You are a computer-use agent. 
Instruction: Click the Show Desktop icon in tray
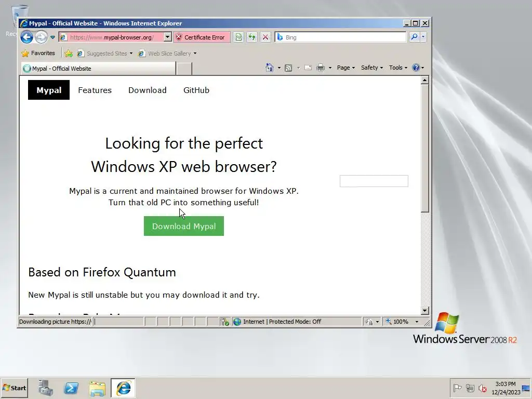tap(527, 388)
